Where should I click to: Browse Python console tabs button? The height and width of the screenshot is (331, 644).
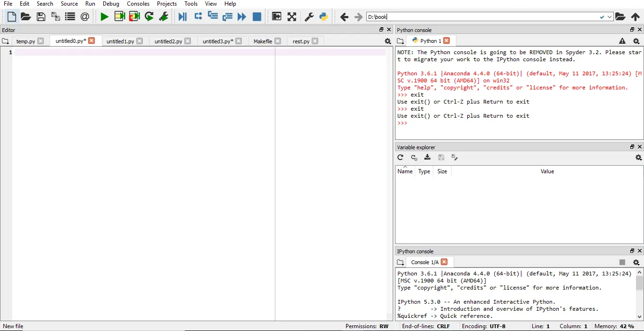400,41
